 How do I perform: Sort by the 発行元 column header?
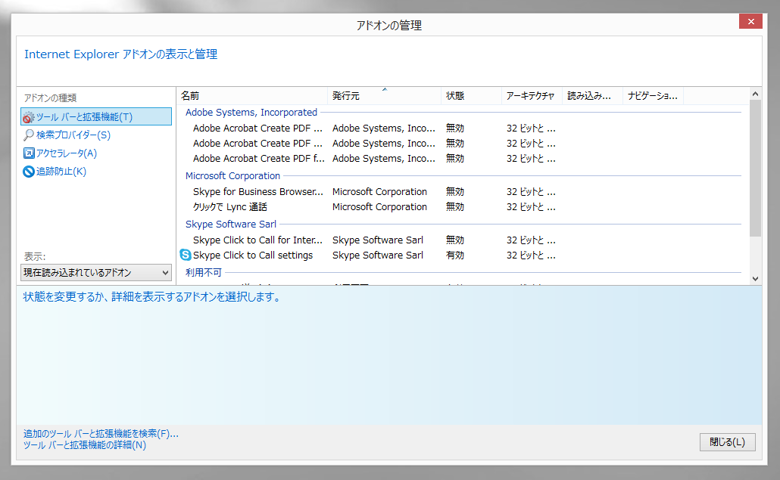[384, 96]
